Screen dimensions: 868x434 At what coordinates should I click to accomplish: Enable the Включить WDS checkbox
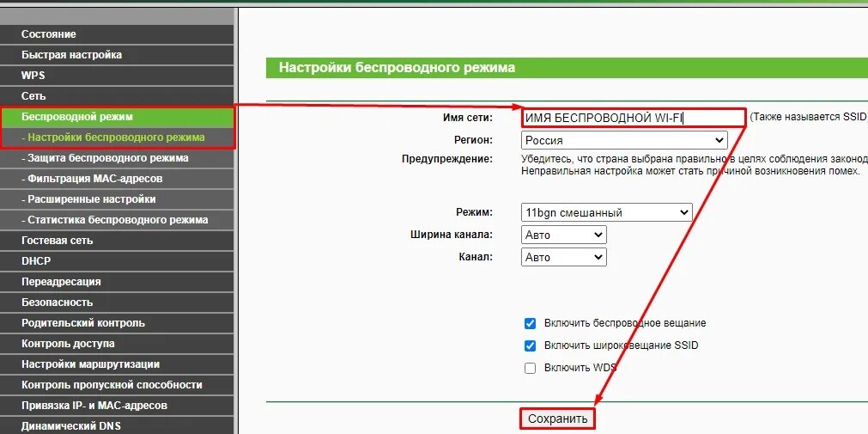[530, 368]
